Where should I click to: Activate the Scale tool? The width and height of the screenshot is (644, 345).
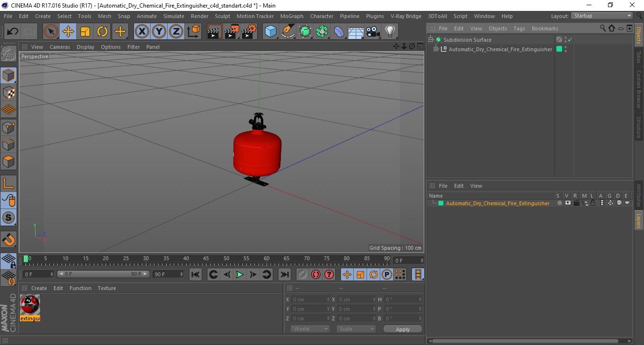tap(85, 32)
